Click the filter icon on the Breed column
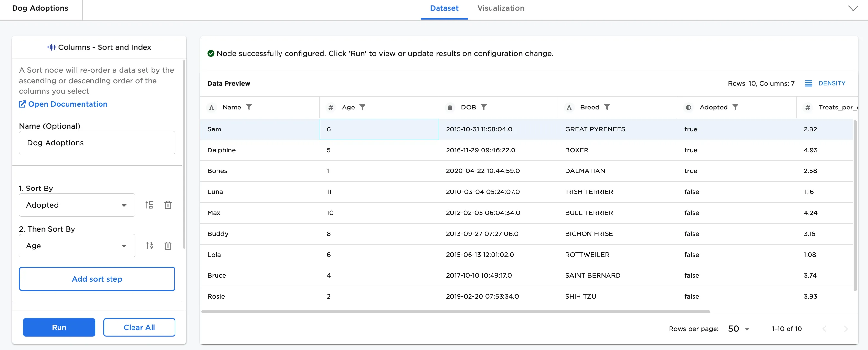Viewport: 868px width, 350px height. point(608,107)
